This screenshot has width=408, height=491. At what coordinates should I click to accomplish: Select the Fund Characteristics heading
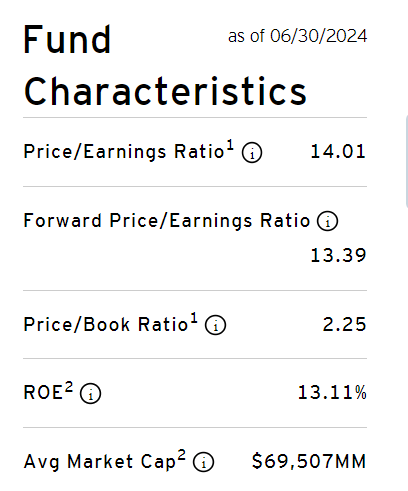165,65
